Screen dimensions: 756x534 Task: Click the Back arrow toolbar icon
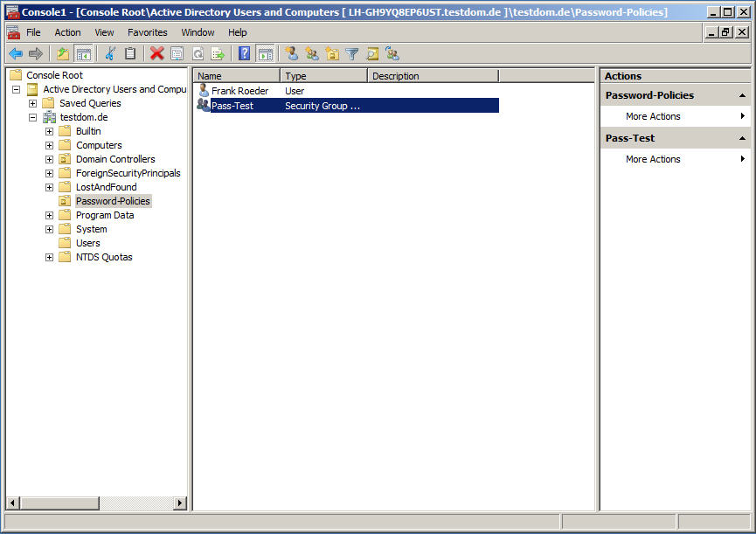(16, 53)
